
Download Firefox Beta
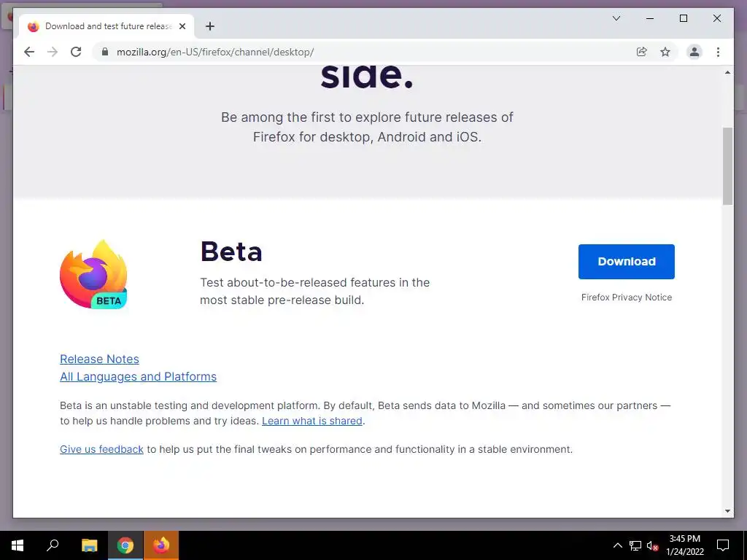627,262
